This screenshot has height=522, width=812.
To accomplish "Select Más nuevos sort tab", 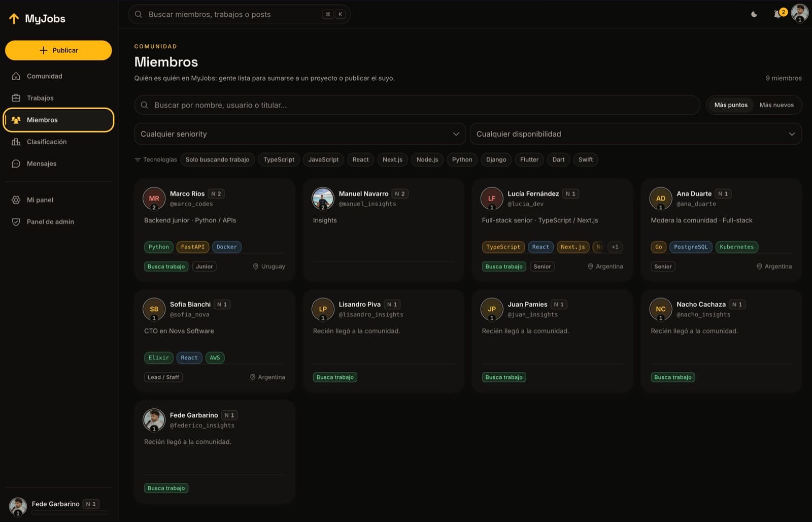I will 776,105.
